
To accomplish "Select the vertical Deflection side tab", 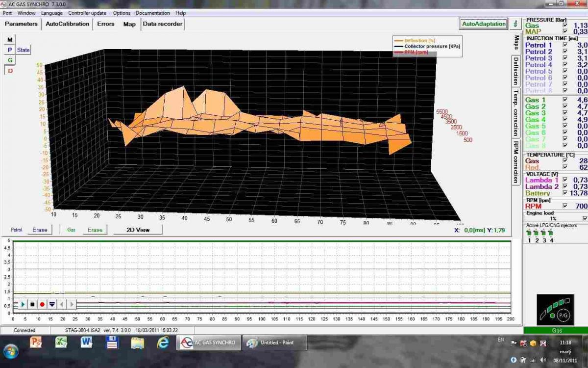I will 515,71.
